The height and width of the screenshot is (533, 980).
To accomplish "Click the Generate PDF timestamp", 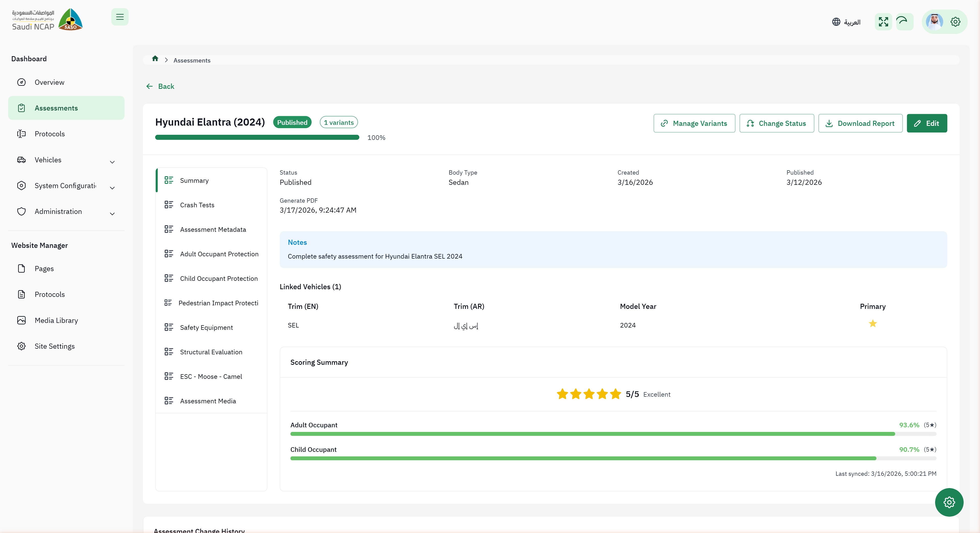I will [318, 210].
